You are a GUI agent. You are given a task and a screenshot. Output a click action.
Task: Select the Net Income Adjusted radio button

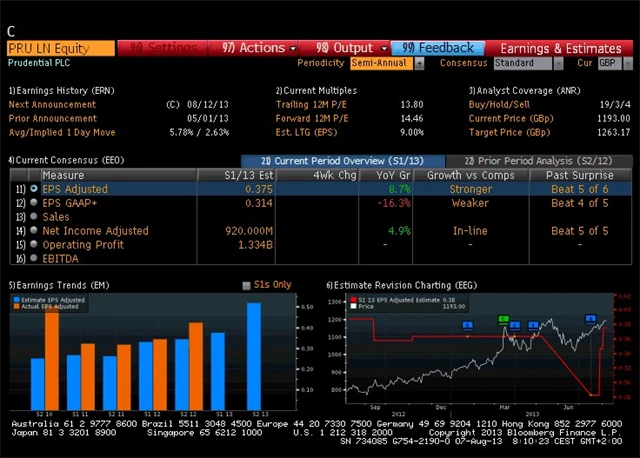point(34,230)
